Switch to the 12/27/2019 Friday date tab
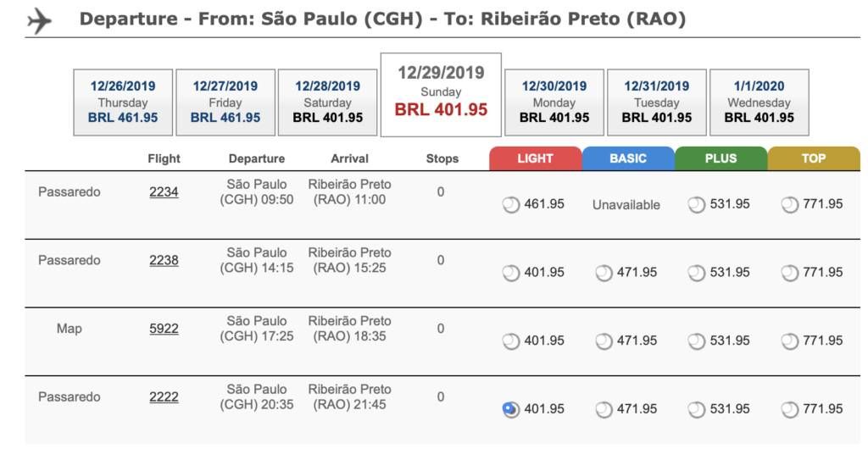 (225, 103)
